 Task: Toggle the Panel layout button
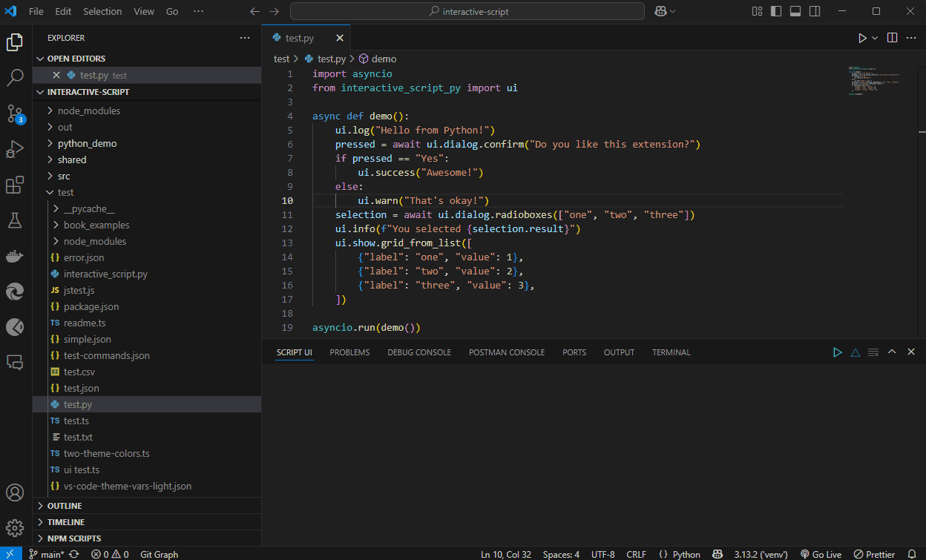795,11
